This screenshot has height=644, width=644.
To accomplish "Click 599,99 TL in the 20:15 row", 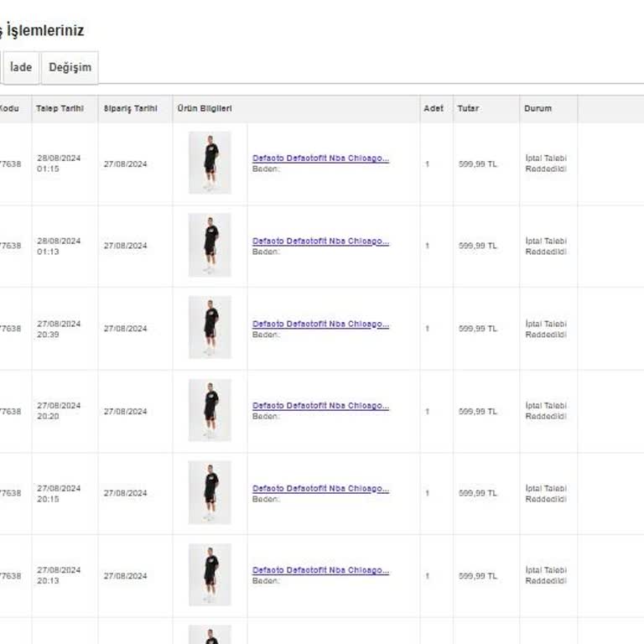I will pos(478,493).
